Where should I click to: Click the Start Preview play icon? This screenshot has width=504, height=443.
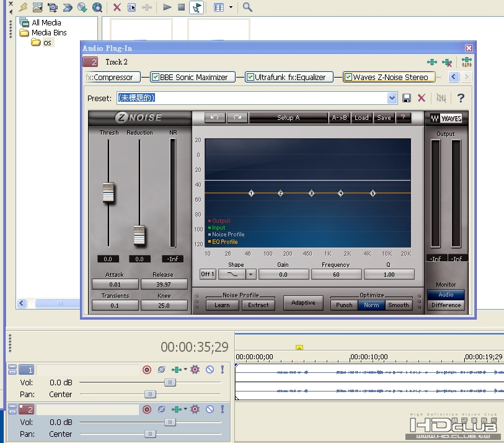pyautogui.click(x=167, y=7)
